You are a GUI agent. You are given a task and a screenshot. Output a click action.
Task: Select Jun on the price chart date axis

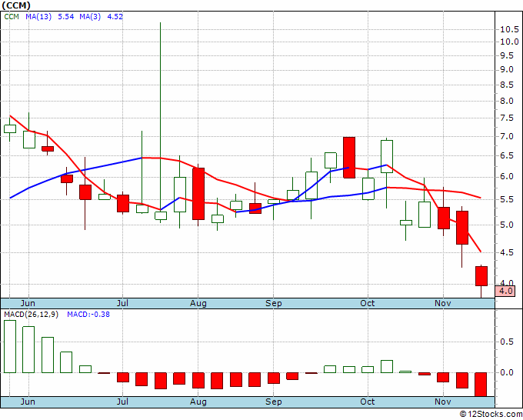point(28,303)
